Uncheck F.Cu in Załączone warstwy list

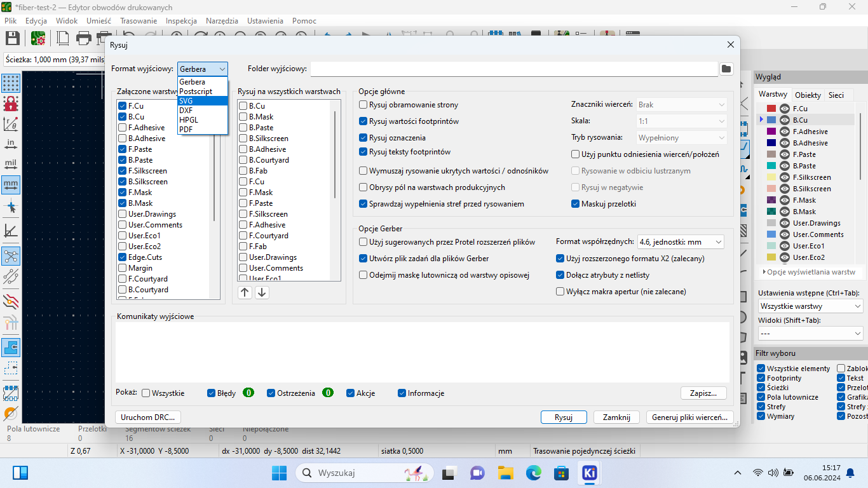[123, 106]
